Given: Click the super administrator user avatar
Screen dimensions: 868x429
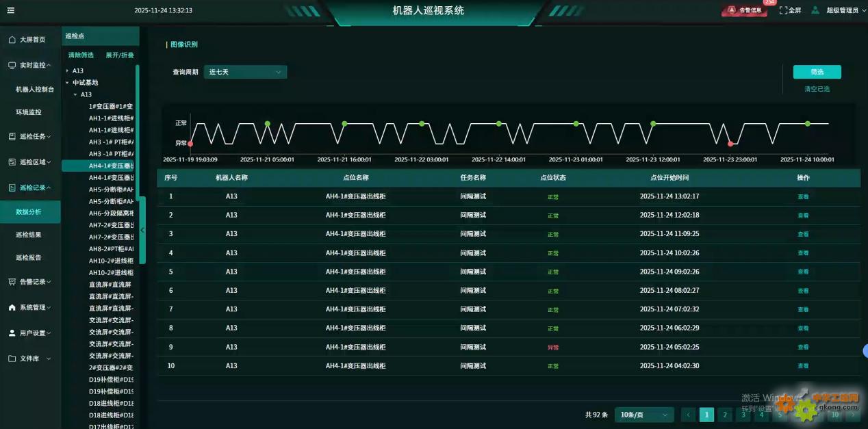Looking at the screenshot, I should point(815,10).
